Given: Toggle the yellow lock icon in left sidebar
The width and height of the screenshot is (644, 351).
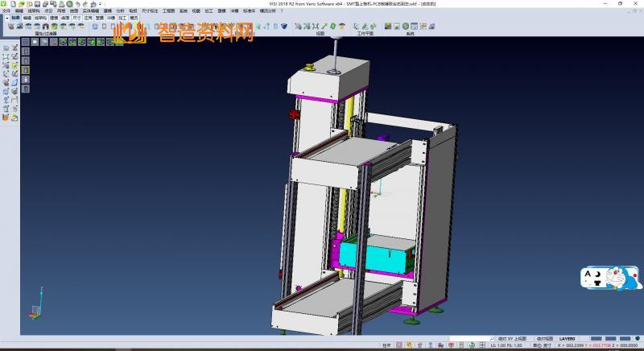Looking at the screenshot, I should coord(25,70).
